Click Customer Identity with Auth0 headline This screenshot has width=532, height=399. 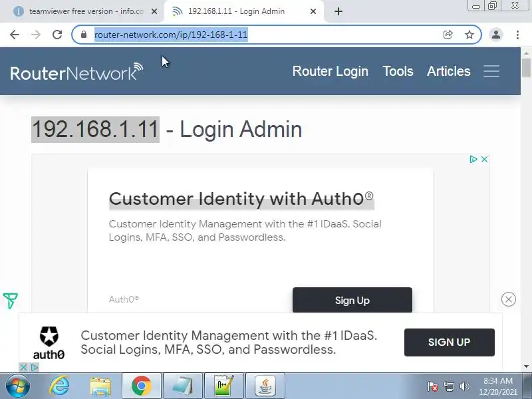point(241,199)
